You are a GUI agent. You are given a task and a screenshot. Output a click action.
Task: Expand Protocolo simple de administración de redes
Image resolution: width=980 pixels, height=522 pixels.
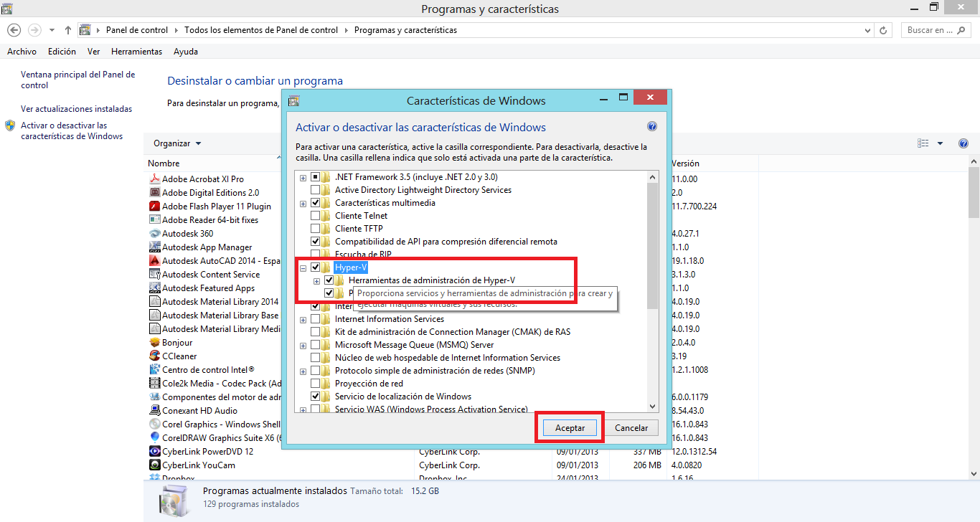click(x=303, y=371)
